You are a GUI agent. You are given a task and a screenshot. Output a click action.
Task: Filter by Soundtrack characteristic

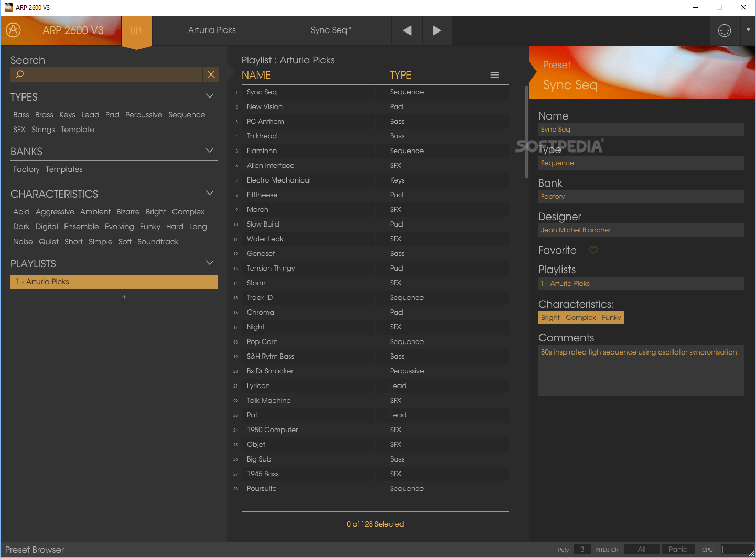tap(158, 242)
